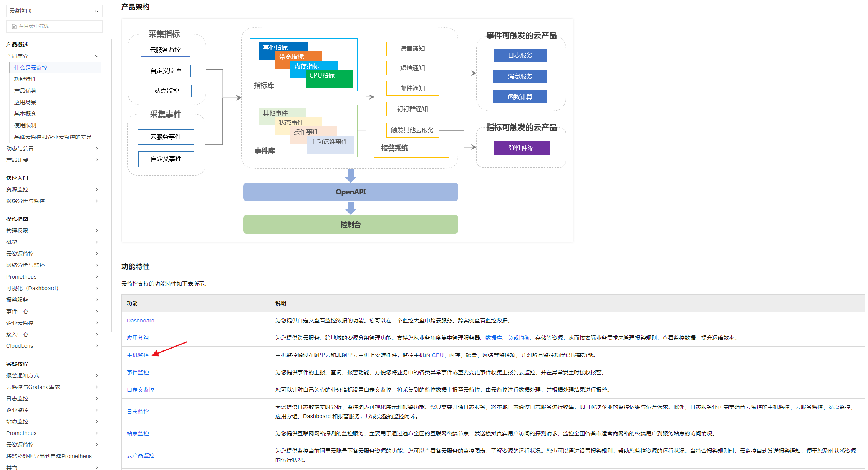This screenshot has height=470, width=868.
Task: Click the filter icon in search box
Action: 14,27
